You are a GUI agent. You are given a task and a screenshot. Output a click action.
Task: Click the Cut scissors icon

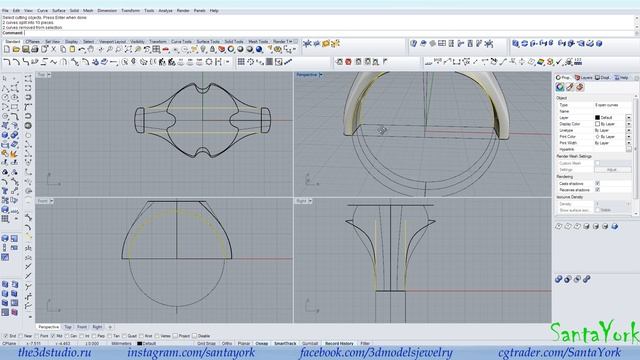click(53, 49)
